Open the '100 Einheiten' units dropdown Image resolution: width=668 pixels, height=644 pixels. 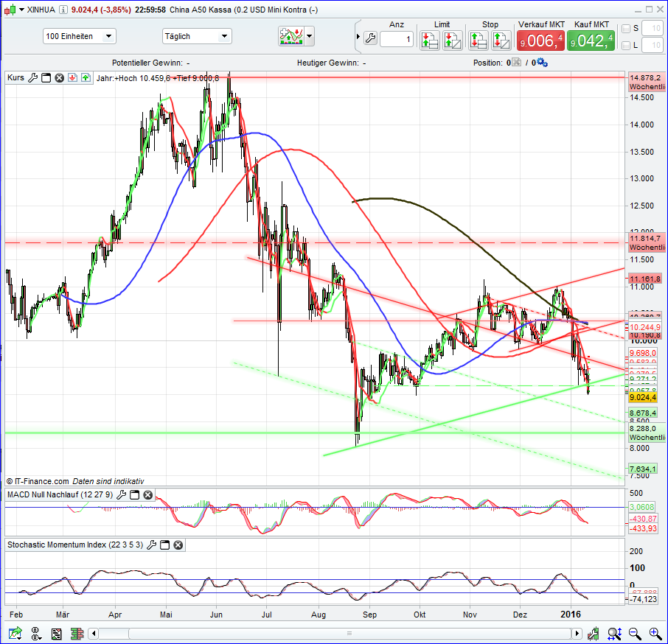80,36
